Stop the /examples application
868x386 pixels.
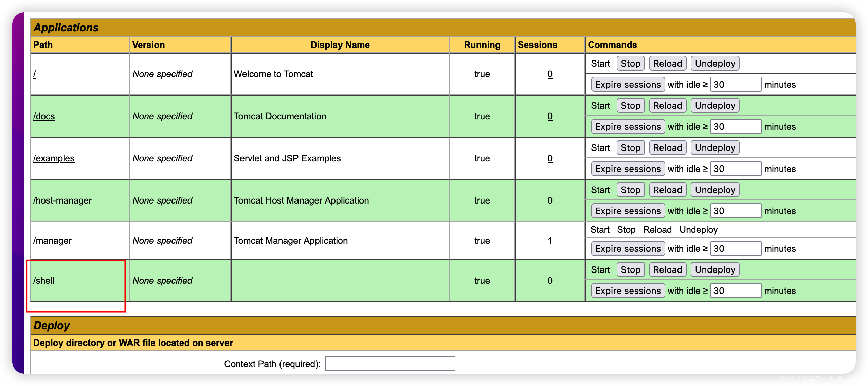pos(630,148)
